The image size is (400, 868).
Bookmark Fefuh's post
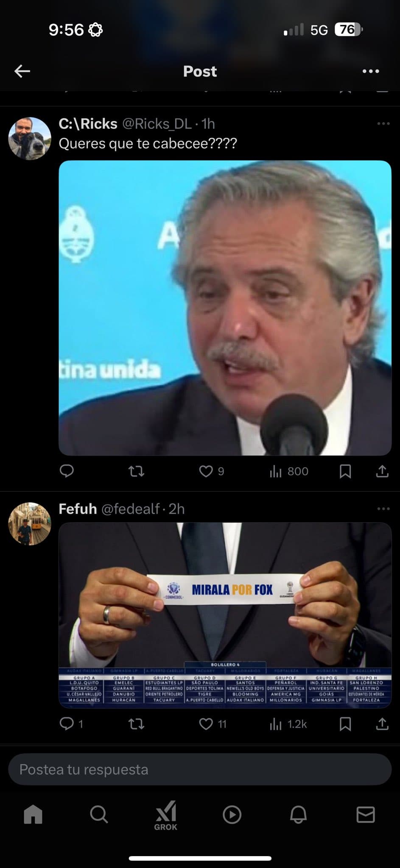pos(345,723)
